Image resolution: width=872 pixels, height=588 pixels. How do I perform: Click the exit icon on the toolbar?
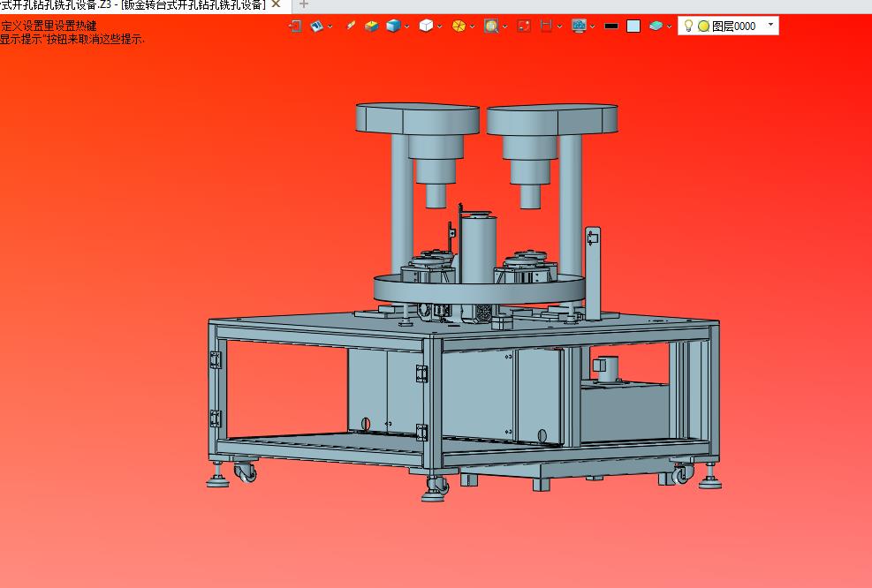tap(295, 26)
